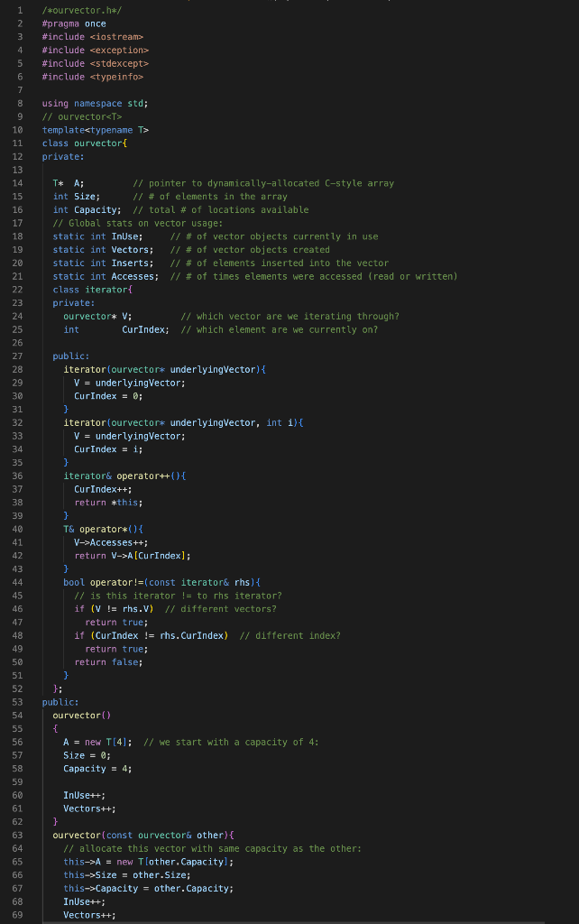Viewport: 579px width, 924px height.
Task: Click the 'ourvector* V;' declaration
Action: 97,317
